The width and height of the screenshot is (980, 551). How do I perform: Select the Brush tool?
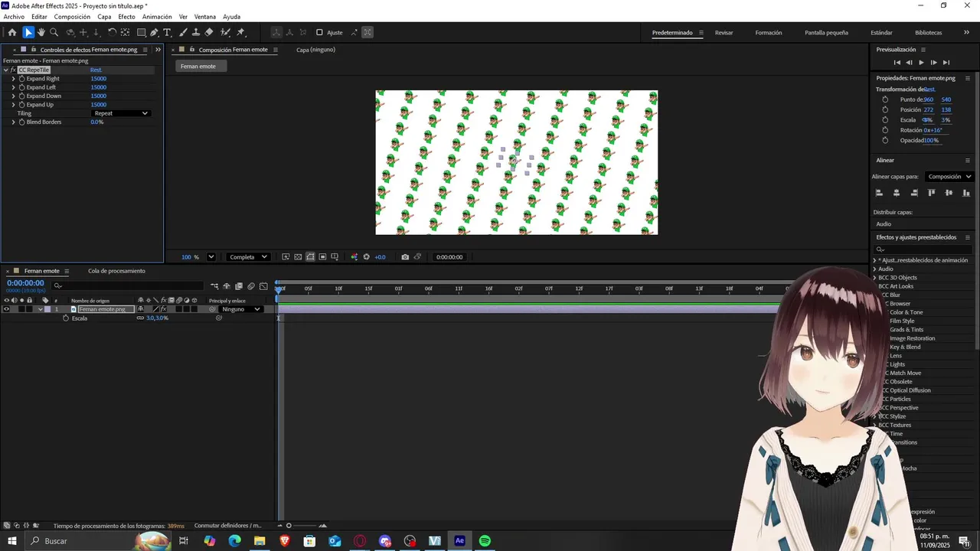pyautogui.click(x=184, y=32)
